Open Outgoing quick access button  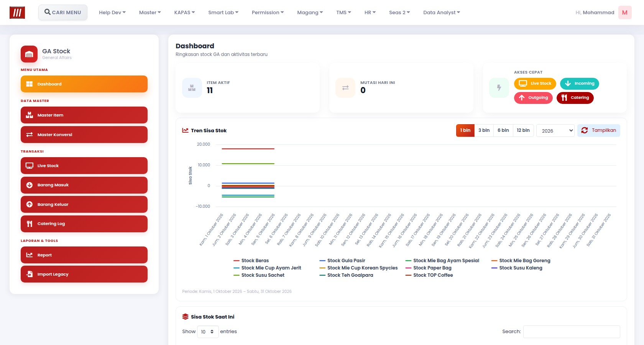point(533,98)
